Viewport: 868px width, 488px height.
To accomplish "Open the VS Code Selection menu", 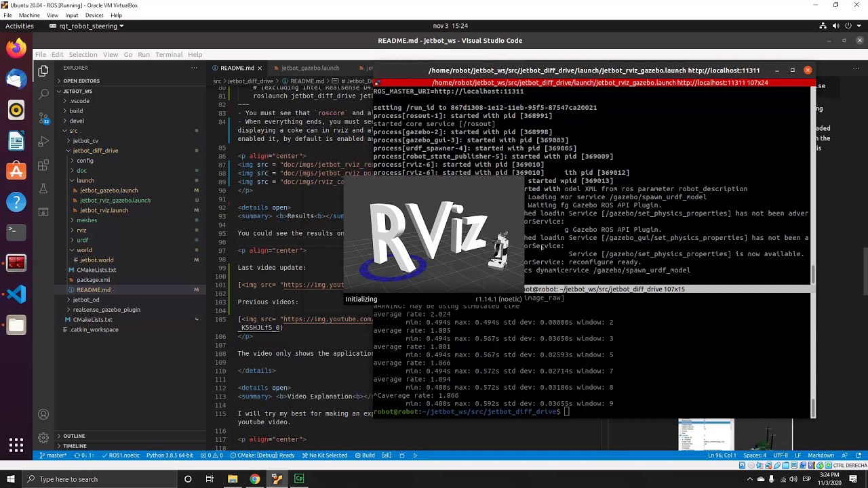I will point(83,55).
